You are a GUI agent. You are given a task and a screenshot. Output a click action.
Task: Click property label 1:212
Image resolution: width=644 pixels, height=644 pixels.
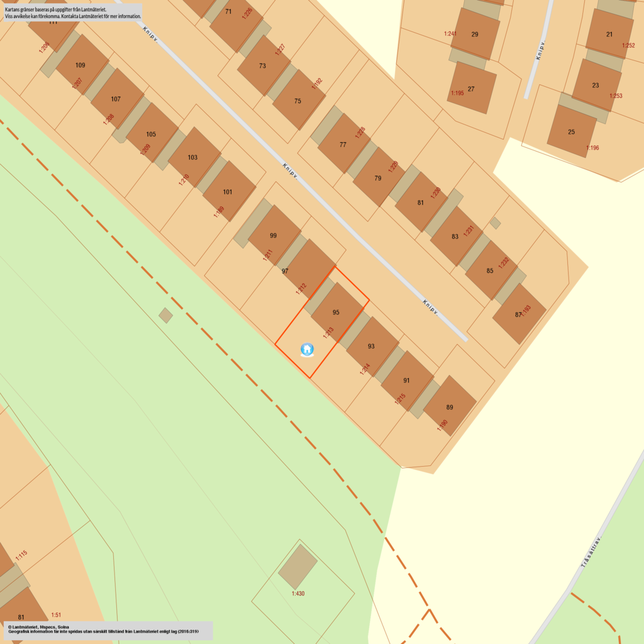coord(301,289)
